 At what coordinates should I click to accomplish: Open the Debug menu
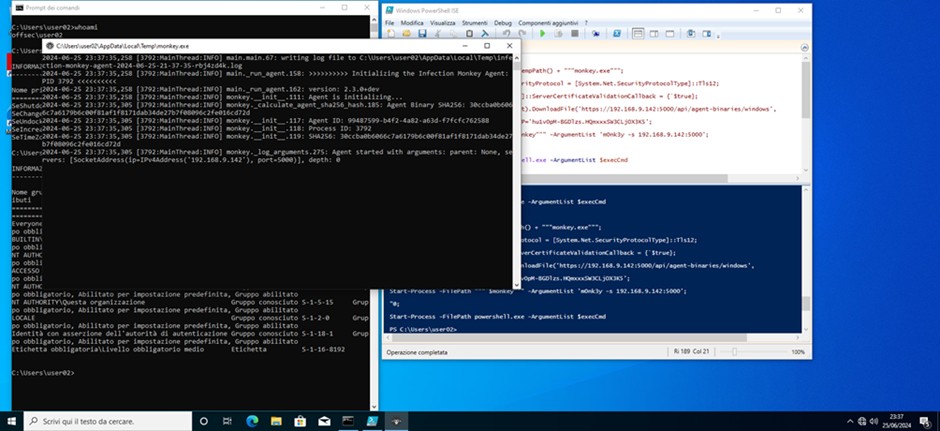click(x=502, y=21)
